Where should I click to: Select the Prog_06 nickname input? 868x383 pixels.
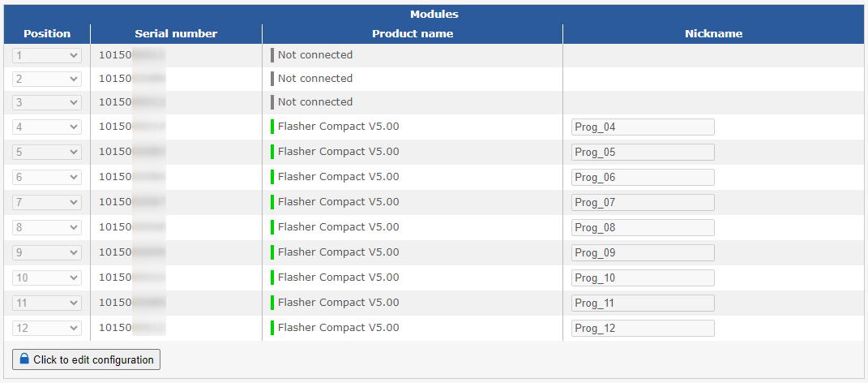pos(643,178)
